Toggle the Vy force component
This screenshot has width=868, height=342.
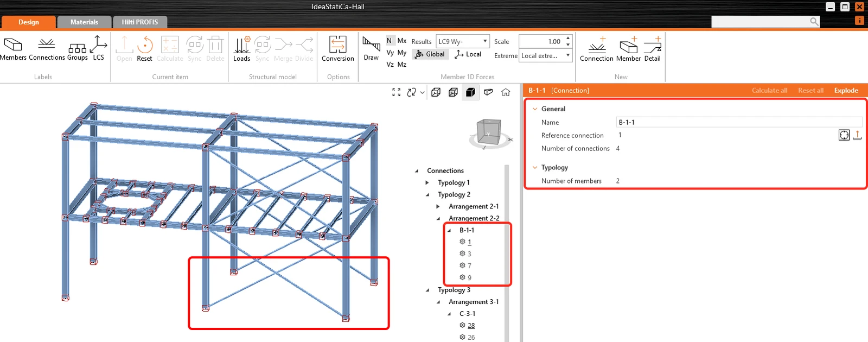point(390,53)
